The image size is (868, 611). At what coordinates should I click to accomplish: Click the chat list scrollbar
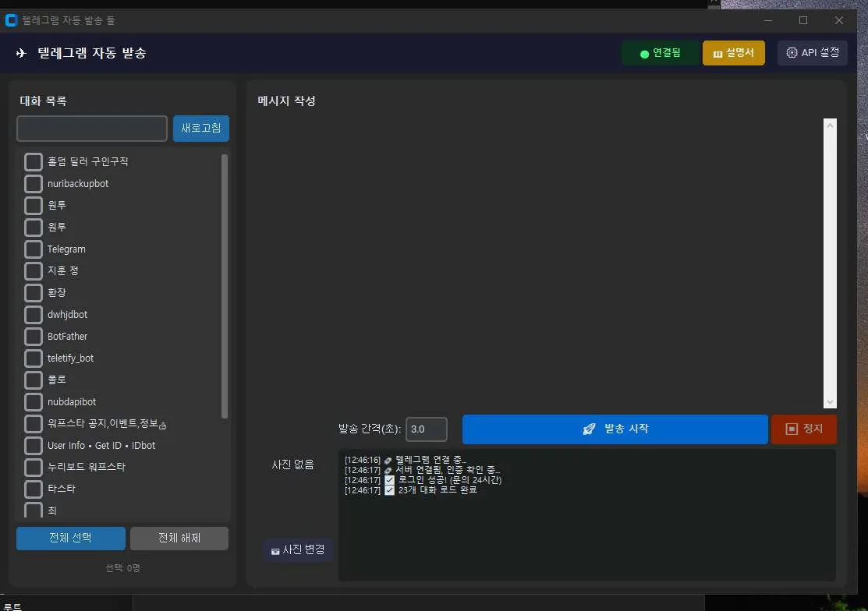point(224,287)
